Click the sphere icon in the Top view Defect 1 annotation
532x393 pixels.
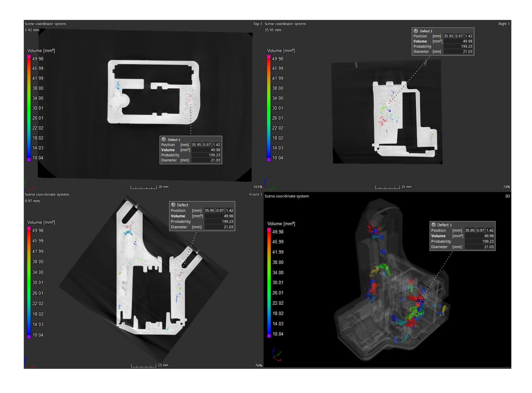[164, 139]
